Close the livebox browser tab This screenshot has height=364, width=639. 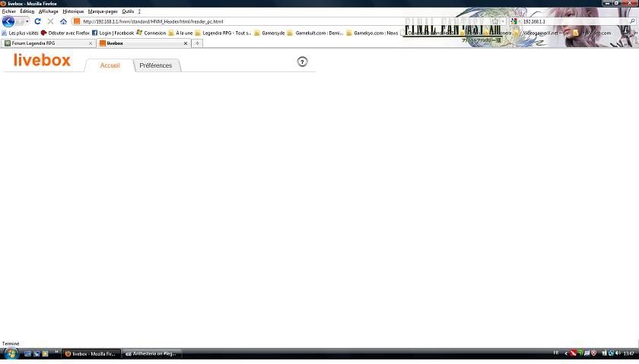(186, 43)
